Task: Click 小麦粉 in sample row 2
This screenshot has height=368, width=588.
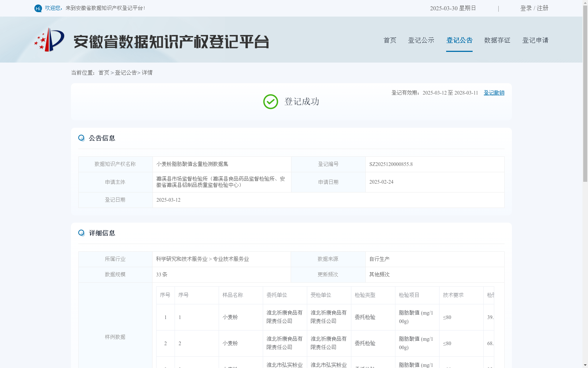Action: [230, 343]
